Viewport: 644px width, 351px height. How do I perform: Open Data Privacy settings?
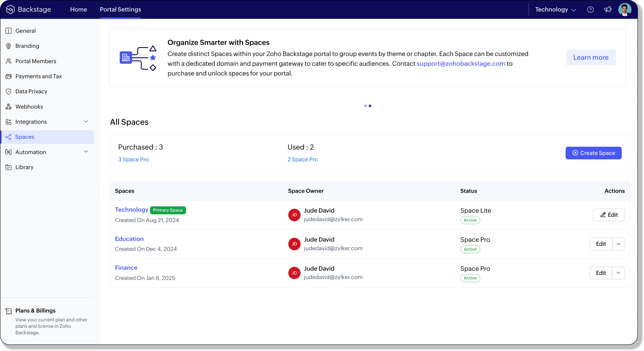(x=31, y=91)
